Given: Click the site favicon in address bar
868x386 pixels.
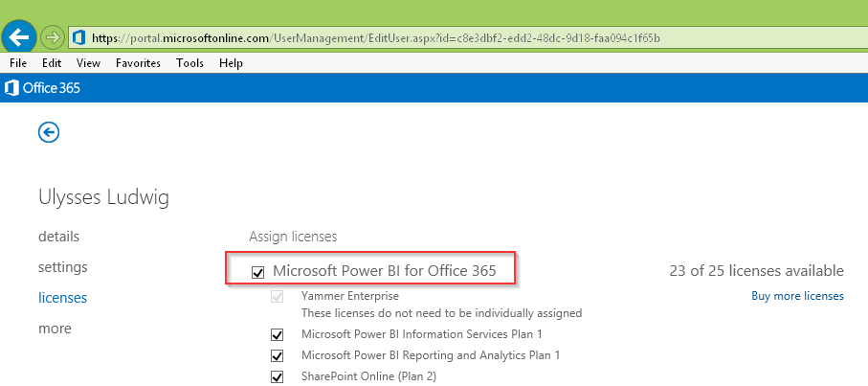Looking at the screenshot, I should (x=79, y=38).
